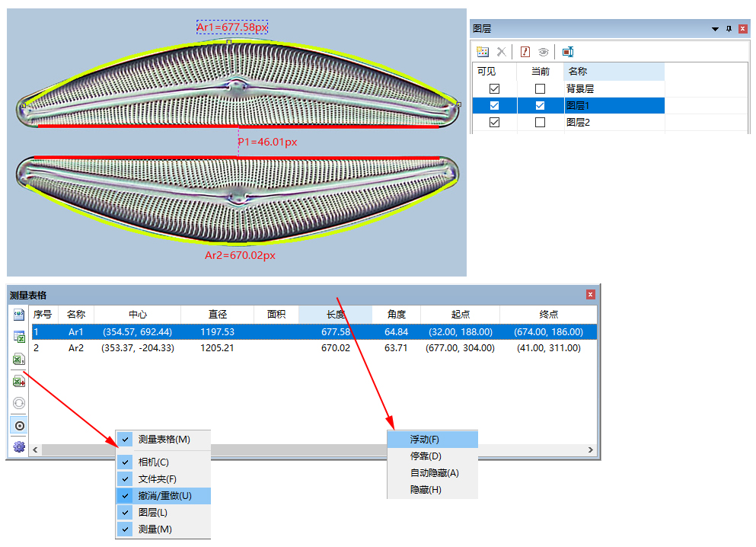Image resolution: width=756 pixels, height=547 pixels.
Task: Select the Ar1 measurement row name
Action: click(75, 332)
